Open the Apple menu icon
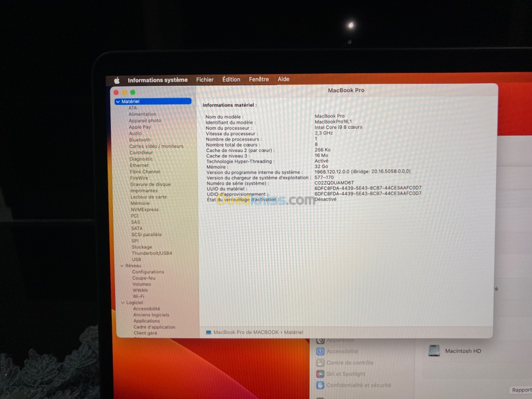532x399 pixels. [117, 80]
